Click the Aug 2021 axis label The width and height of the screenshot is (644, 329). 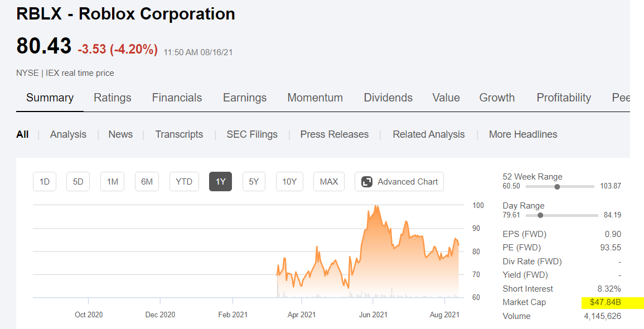tap(444, 315)
